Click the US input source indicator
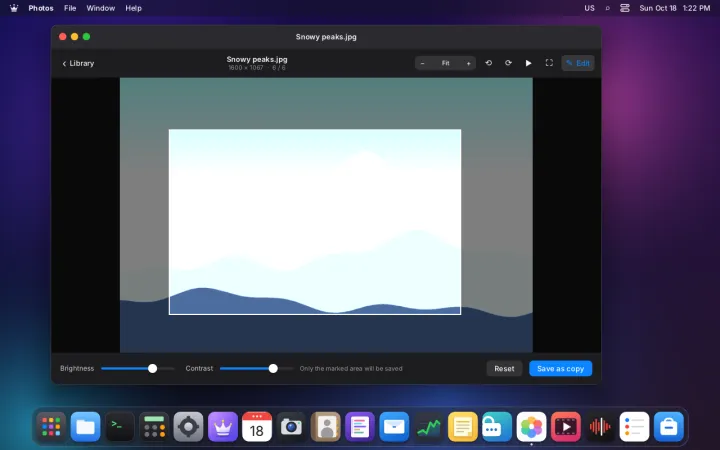 point(589,8)
